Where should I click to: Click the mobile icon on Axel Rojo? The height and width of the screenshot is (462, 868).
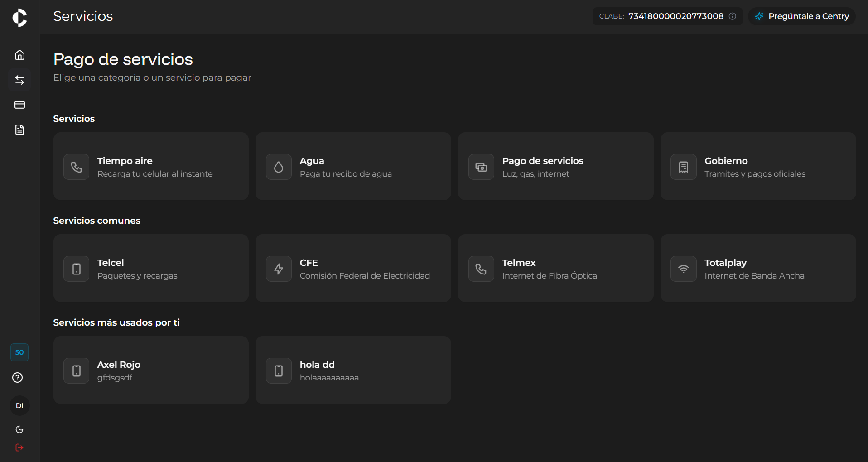tap(77, 371)
